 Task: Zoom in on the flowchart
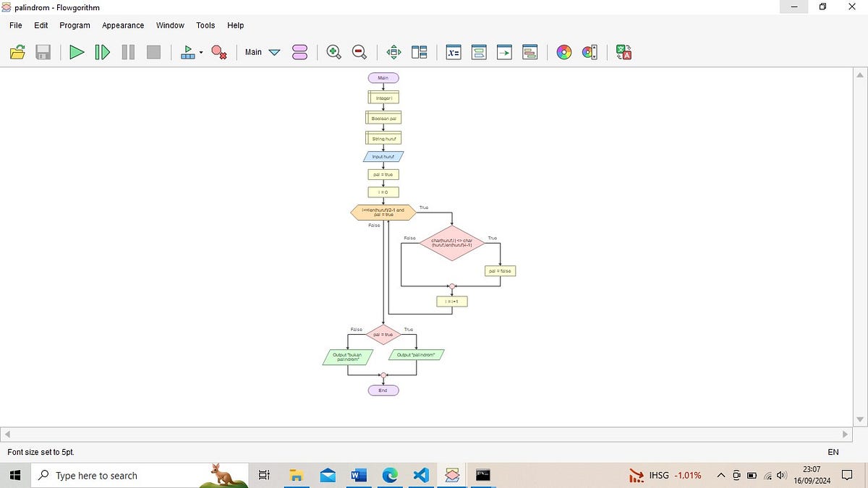click(x=333, y=52)
